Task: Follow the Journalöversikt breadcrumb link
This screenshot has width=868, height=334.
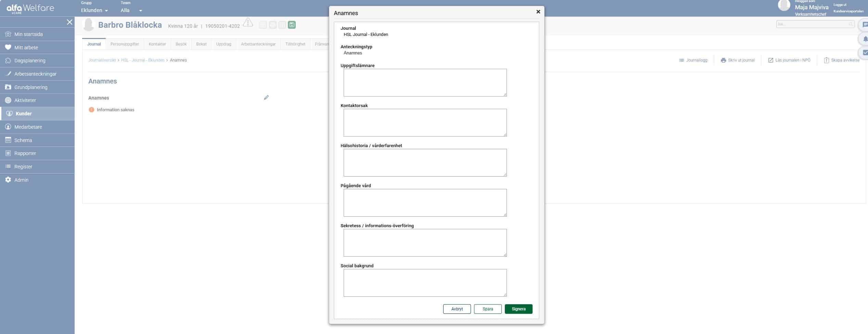Action: click(x=102, y=60)
